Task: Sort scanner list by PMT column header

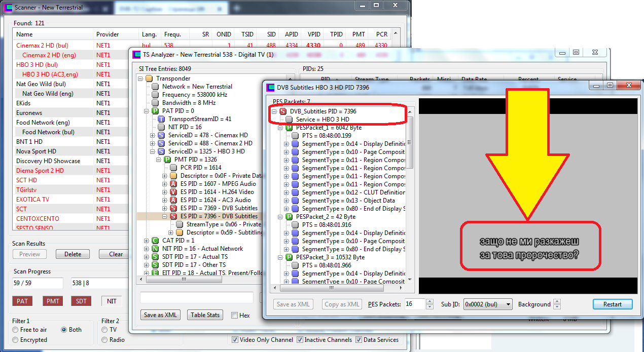Action: (x=356, y=34)
